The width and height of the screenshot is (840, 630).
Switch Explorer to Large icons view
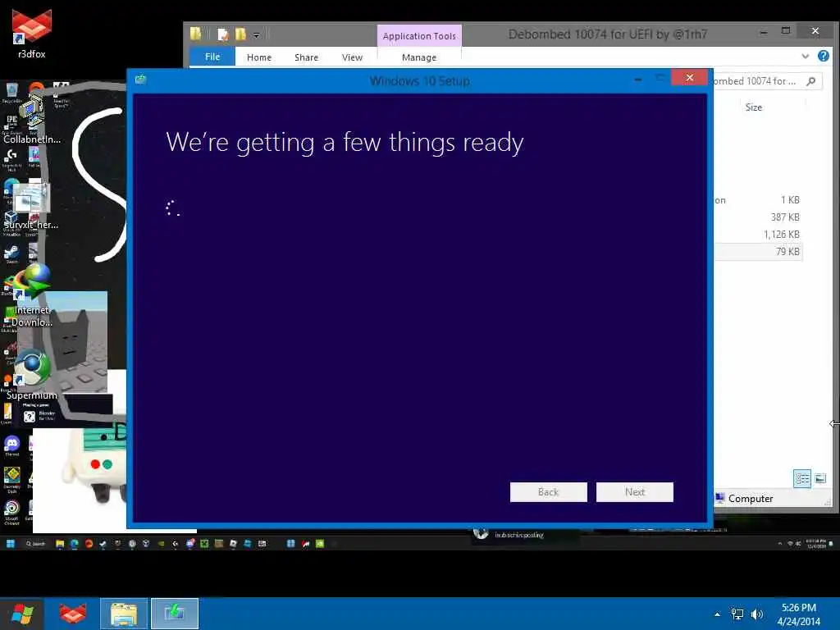pos(820,478)
